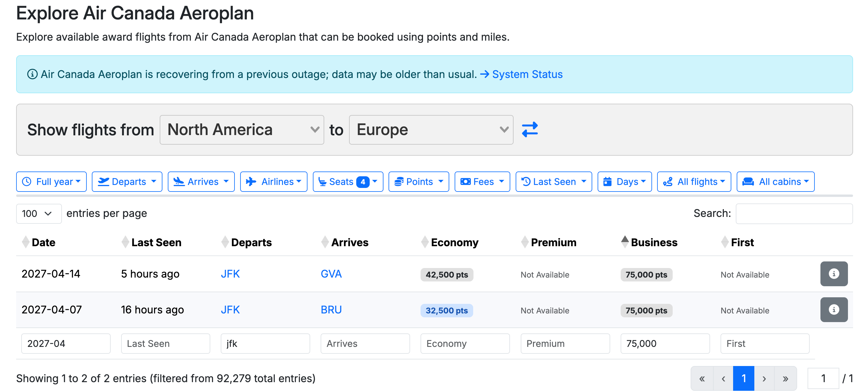This screenshot has width=868, height=392.
Task: Focus the First column filter field
Action: (x=765, y=344)
